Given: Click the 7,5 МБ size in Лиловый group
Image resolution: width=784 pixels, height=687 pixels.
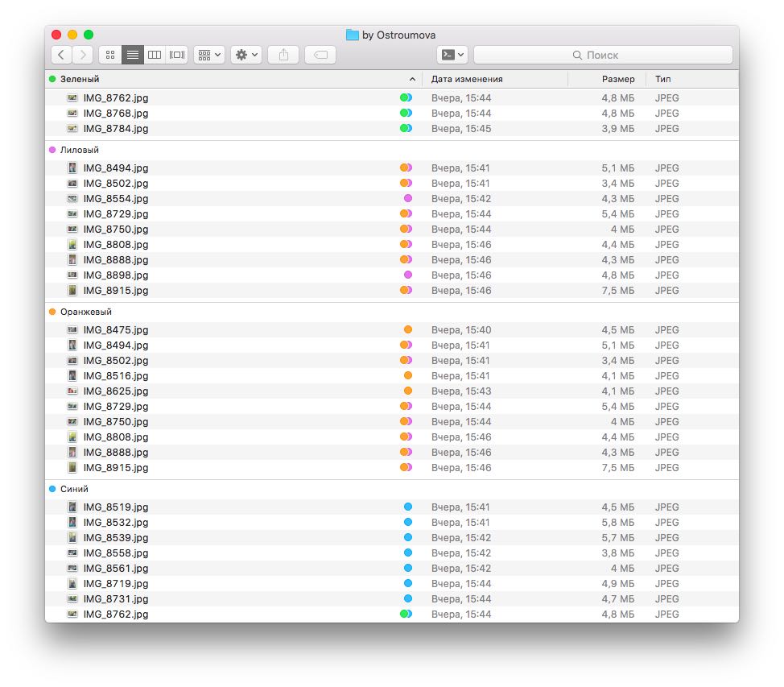Looking at the screenshot, I should click(x=618, y=291).
